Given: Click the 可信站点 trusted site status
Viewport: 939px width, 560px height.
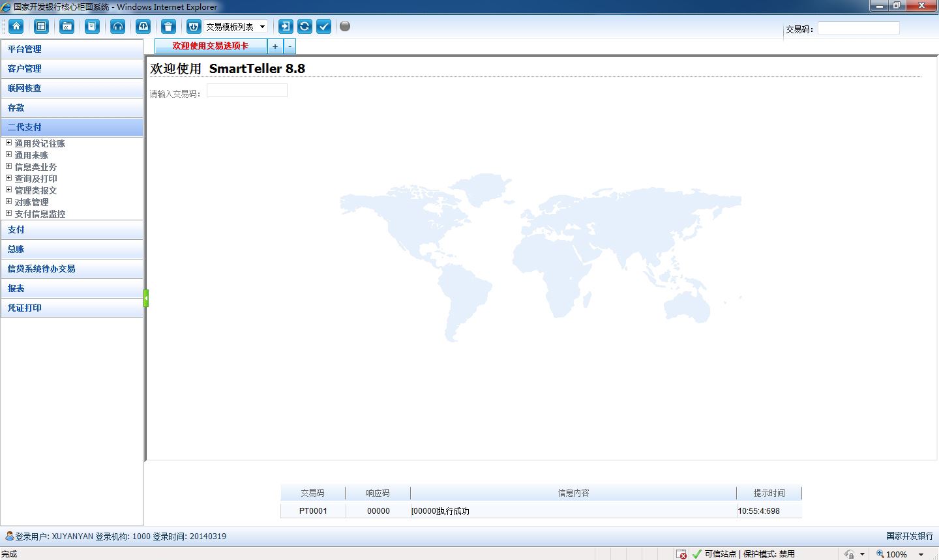Looking at the screenshot, I should point(720,554).
